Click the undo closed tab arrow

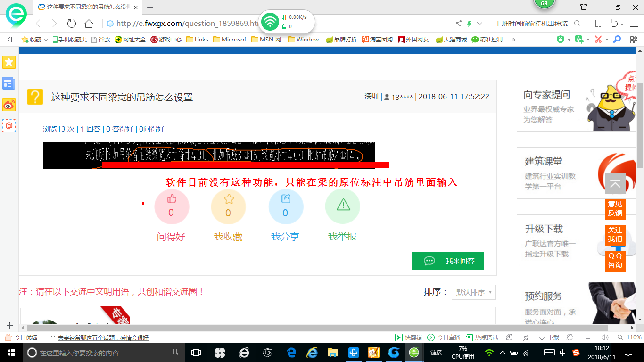click(x=614, y=24)
